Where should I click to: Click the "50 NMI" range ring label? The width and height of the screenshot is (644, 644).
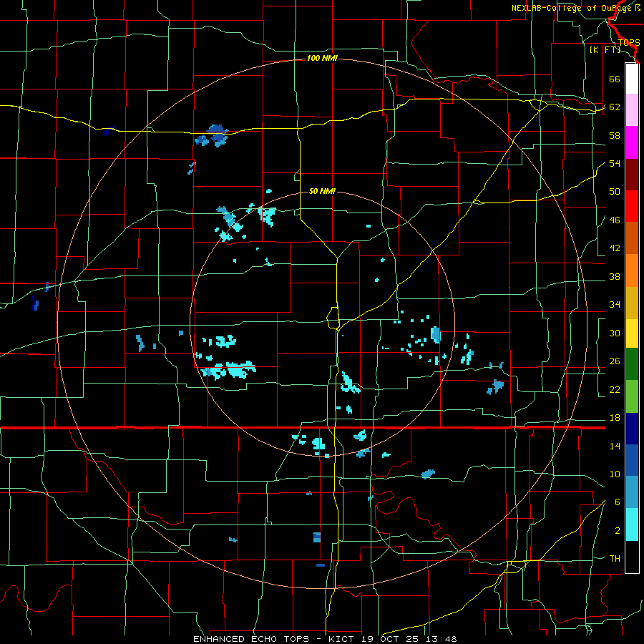322,191
